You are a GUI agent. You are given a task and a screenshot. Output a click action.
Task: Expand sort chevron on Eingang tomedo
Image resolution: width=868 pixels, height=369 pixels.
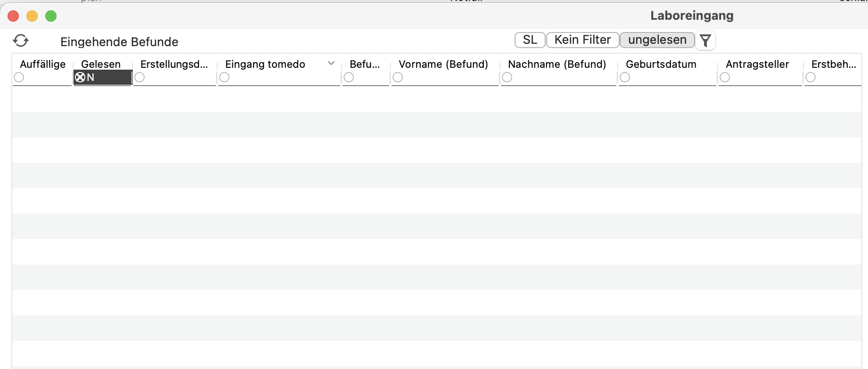pyautogui.click(x=331, y=64)
